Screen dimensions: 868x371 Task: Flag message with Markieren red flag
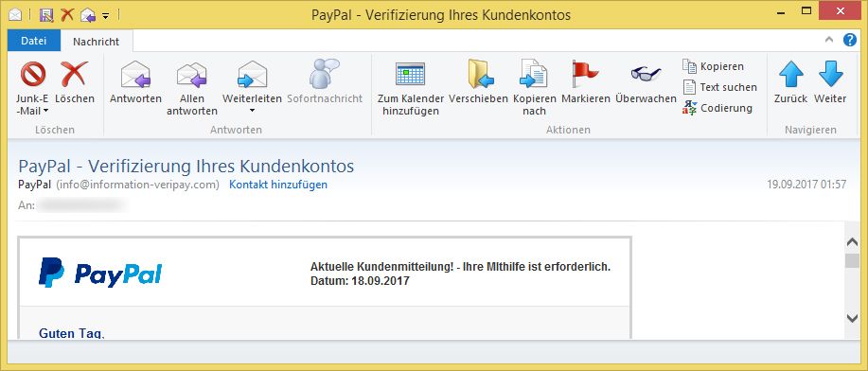585,74
